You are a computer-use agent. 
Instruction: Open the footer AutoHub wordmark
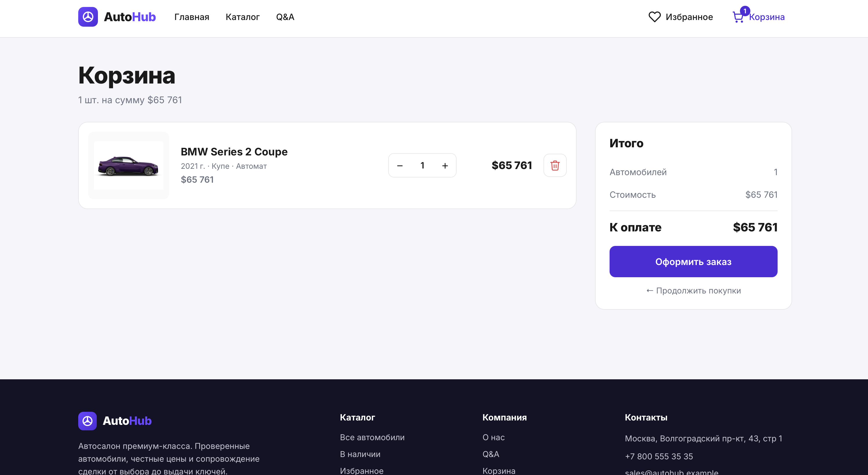click(127, 421)
